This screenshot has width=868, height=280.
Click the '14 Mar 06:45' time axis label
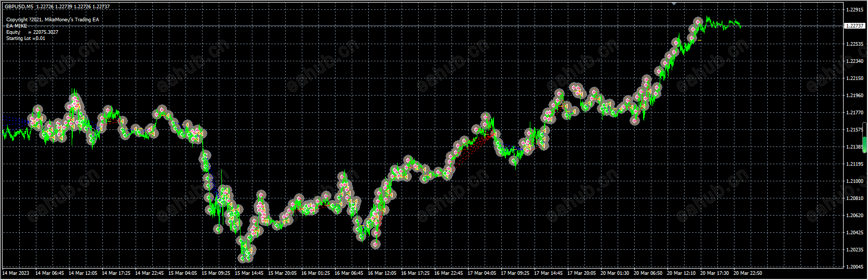pyautogui.click(x=50, y=273)
